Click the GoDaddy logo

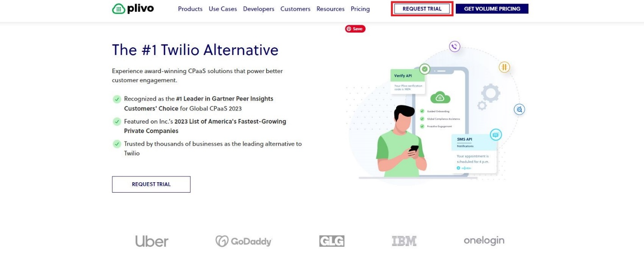(x=244, y=241)
